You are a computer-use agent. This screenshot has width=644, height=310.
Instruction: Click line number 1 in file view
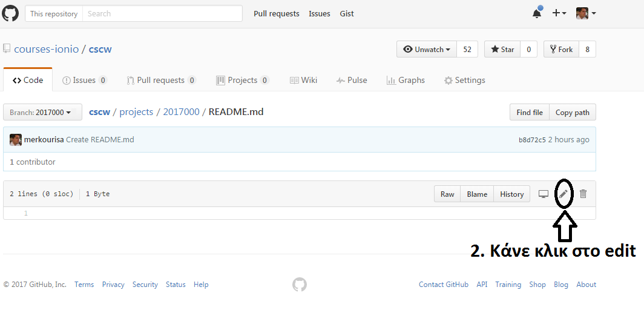click(26, 213)
